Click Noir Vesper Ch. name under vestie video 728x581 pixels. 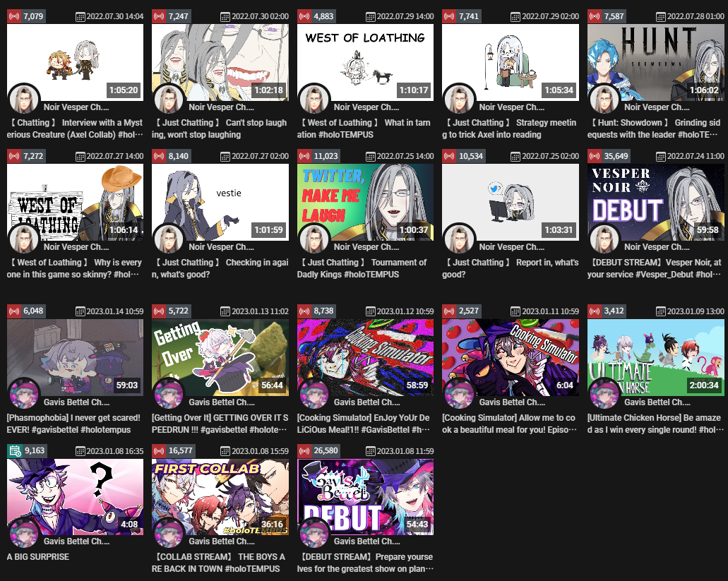(x=222, y=247)
